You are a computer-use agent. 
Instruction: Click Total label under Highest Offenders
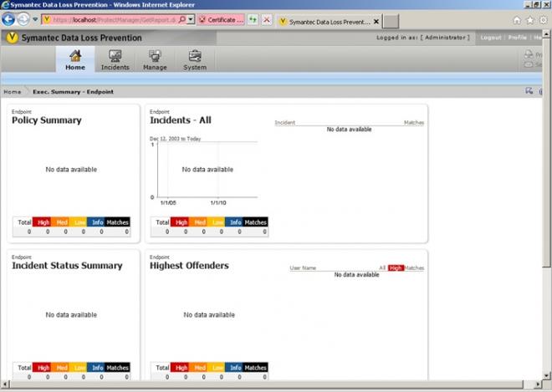[x=162, y=368]
